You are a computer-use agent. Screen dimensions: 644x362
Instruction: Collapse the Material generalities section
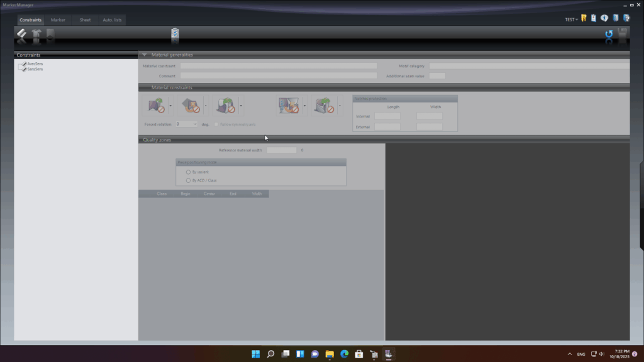[x=144, y=55]
